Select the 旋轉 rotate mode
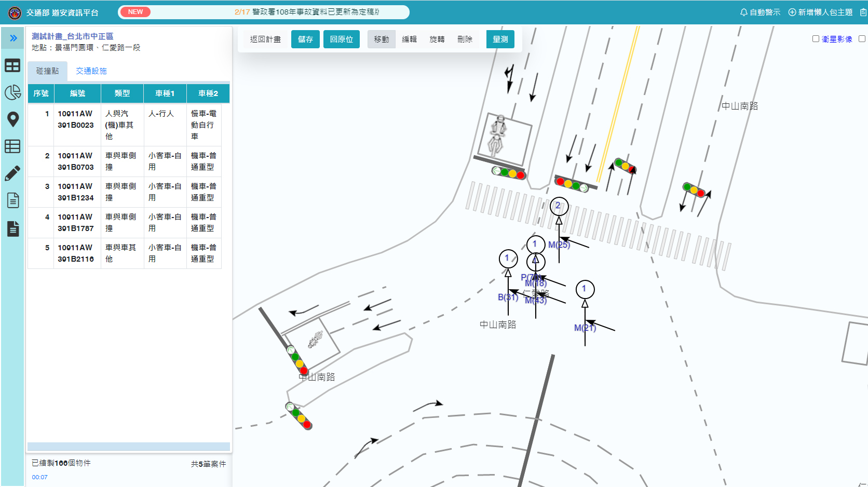 click(437, 39)
